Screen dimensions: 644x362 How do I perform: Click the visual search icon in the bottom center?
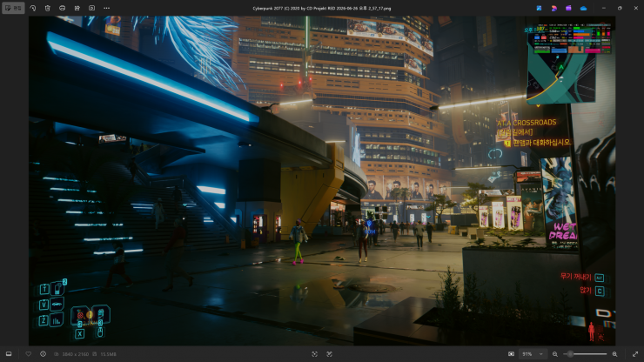click(329, 354)
